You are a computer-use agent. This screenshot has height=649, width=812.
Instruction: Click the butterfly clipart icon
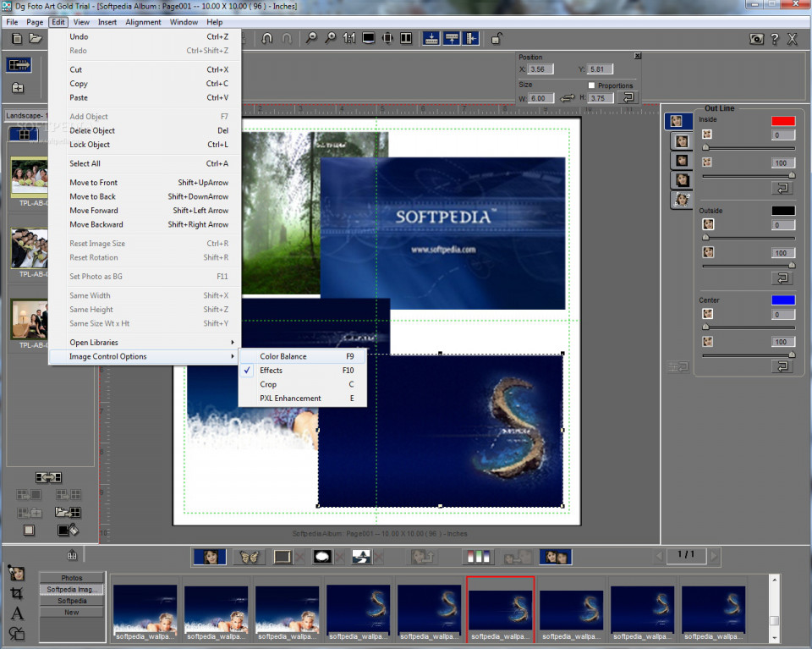coord(248,557)
